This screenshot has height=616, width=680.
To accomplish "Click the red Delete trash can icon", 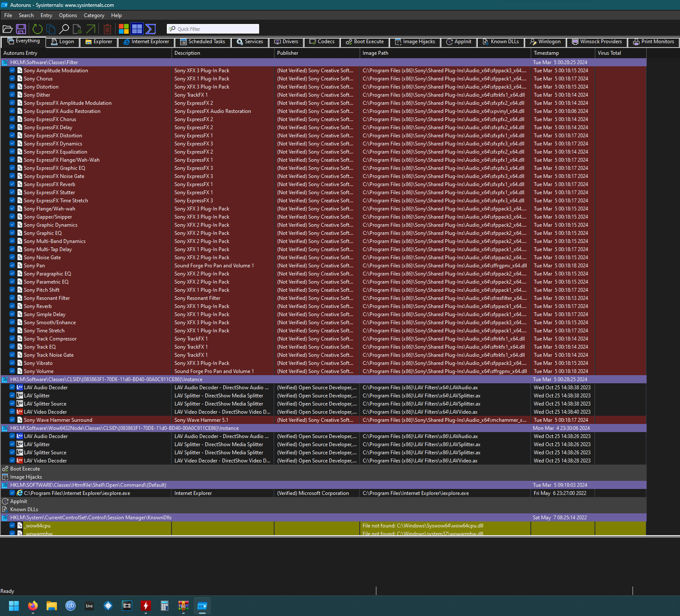I will [107, 29].
